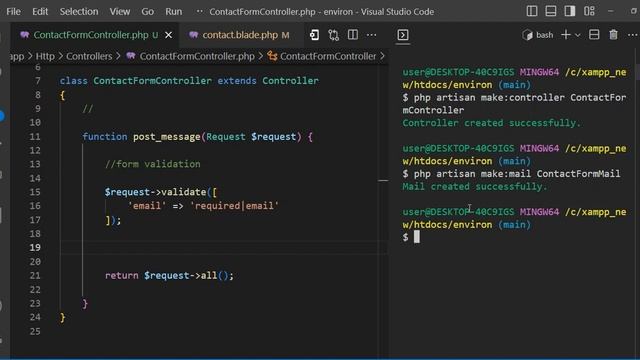Split the terminal panel
The image size is (640, 360).
click(594, 35)
